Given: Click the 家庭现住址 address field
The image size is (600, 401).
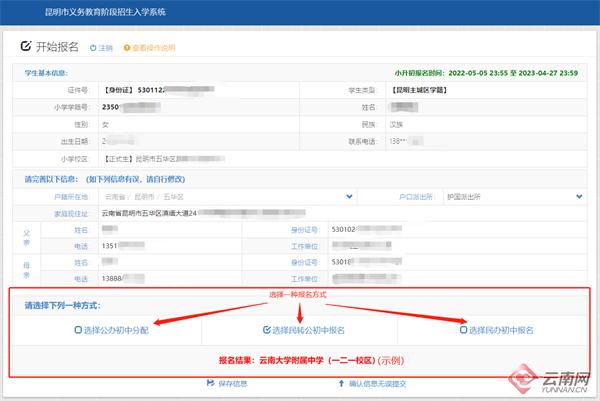Looking at the screenshot, I should point(342,213).
